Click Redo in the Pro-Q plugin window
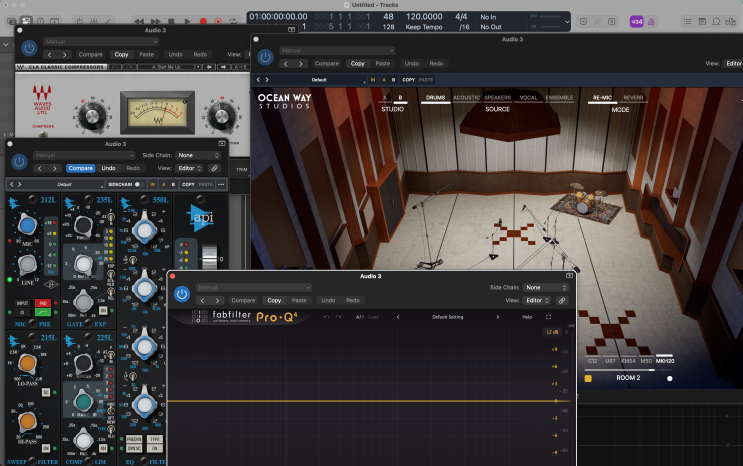This screenshot has width=743, height=466. coord(353,301)
